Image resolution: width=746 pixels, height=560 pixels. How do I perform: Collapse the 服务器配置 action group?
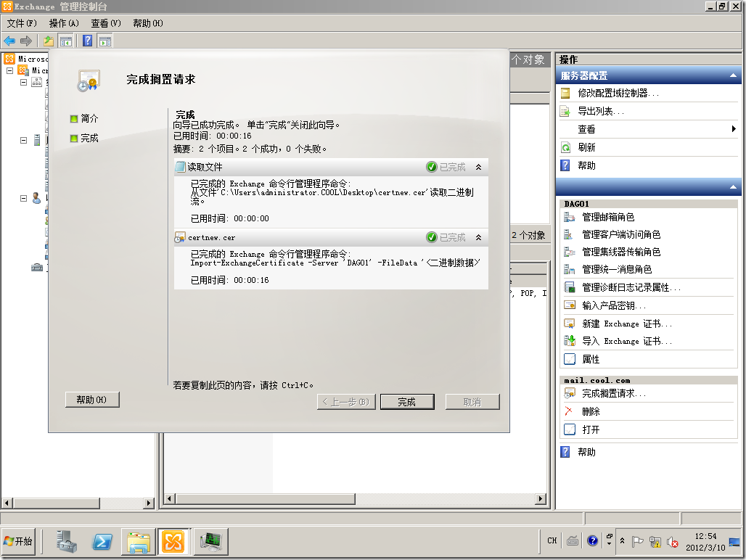tap(734, 75)
